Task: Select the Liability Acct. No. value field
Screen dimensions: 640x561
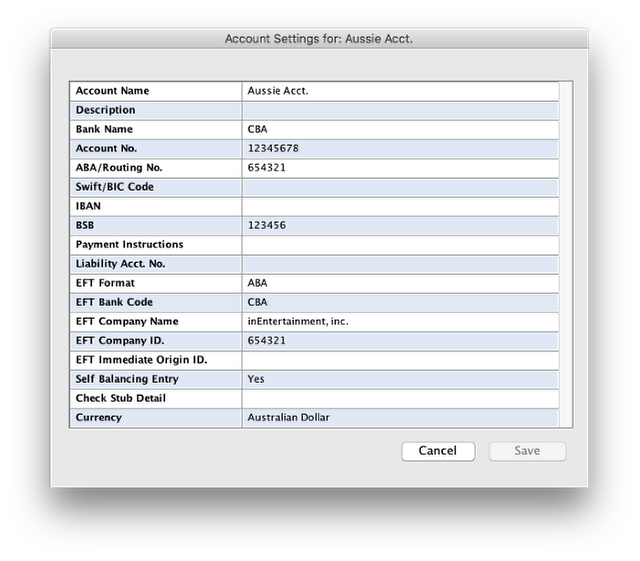Action: point(399,264)
